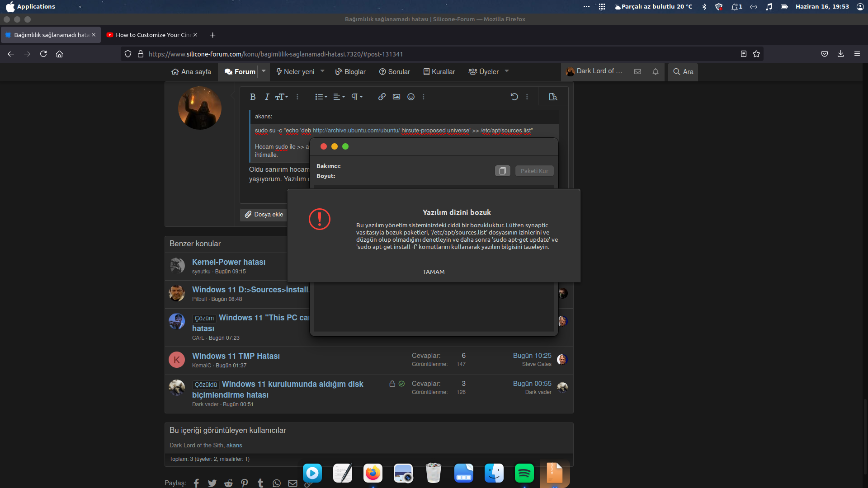Click TAMAM in the error dialog

pos(434,272)
